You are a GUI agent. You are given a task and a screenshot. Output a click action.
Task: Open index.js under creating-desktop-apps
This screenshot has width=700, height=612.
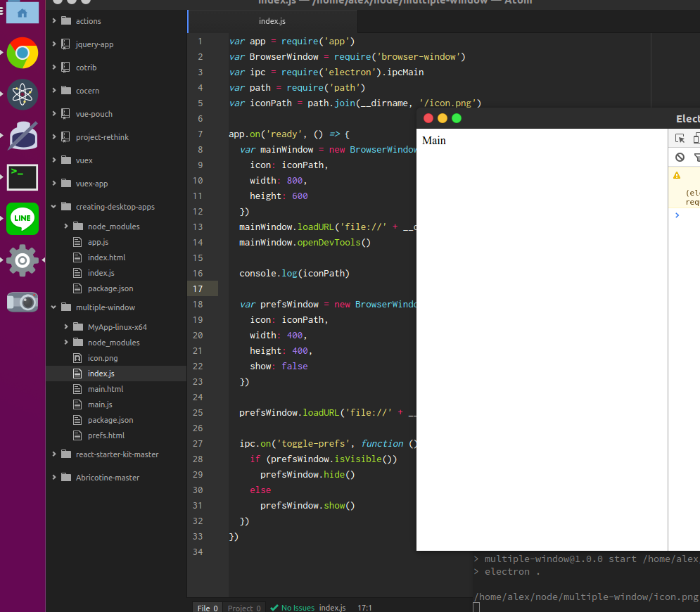[x=101, y=273]
